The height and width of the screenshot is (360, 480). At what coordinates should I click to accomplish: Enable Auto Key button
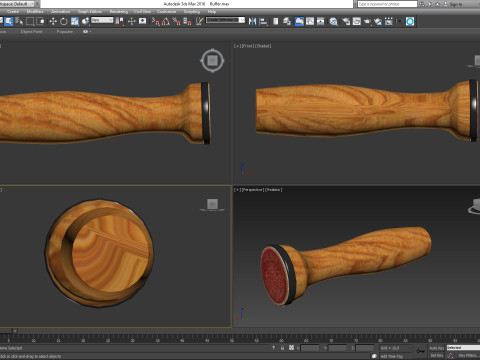click(436, 348)
